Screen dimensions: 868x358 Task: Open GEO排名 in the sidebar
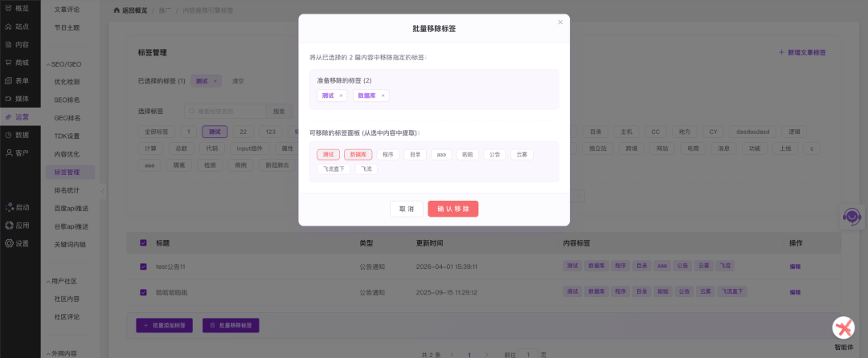click(x=67, y=118)
